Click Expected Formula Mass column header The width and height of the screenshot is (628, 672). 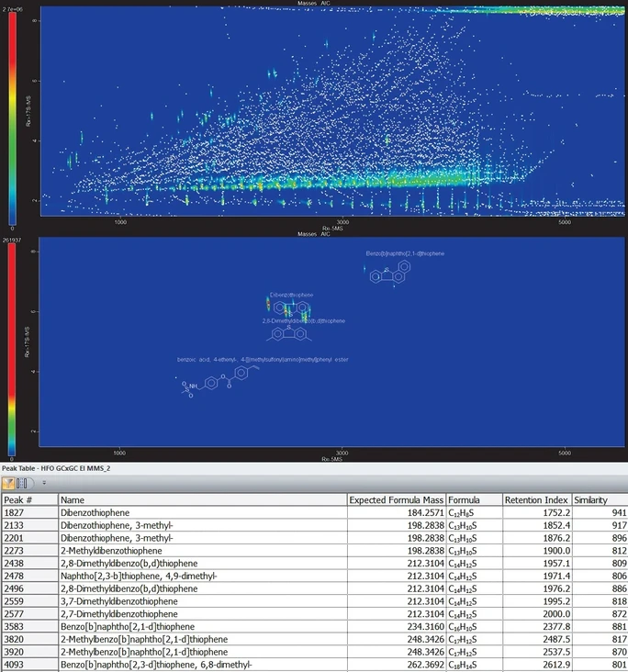(x=396, y=499)
